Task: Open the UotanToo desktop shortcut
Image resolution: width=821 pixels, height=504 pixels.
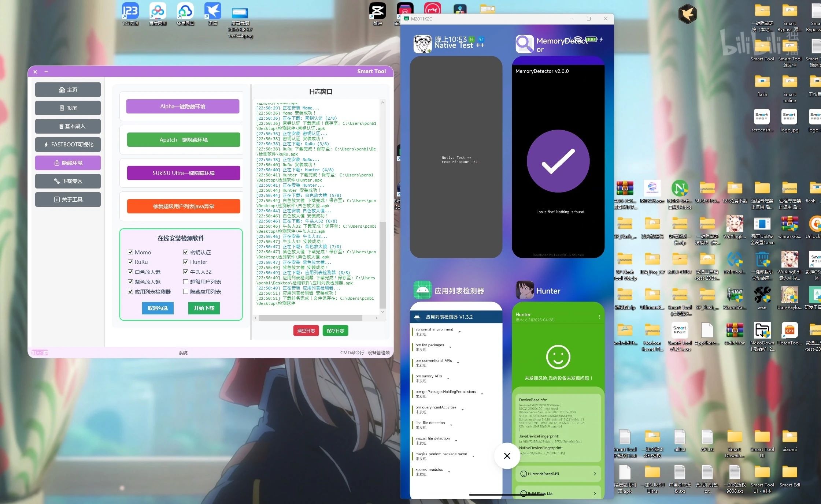Action: (789, 333)
